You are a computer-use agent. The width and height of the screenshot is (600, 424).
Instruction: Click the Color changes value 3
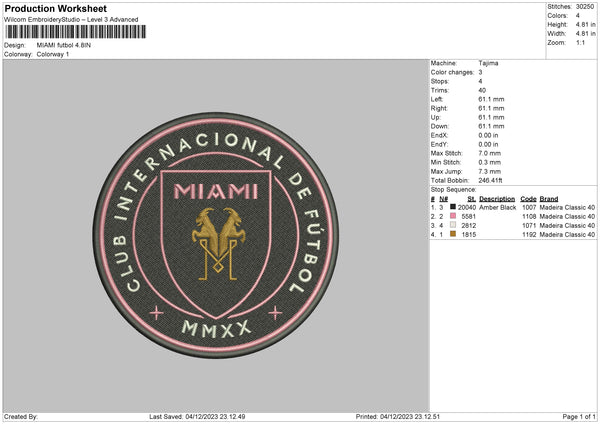pyautogui.click(x=480, y=72)
